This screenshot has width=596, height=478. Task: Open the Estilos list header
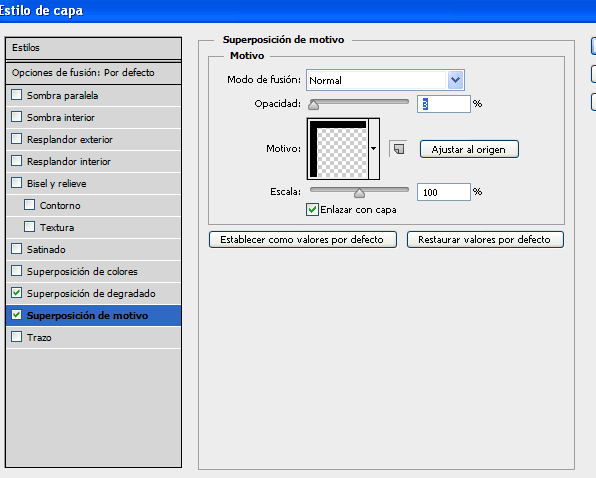pos(94,48)
